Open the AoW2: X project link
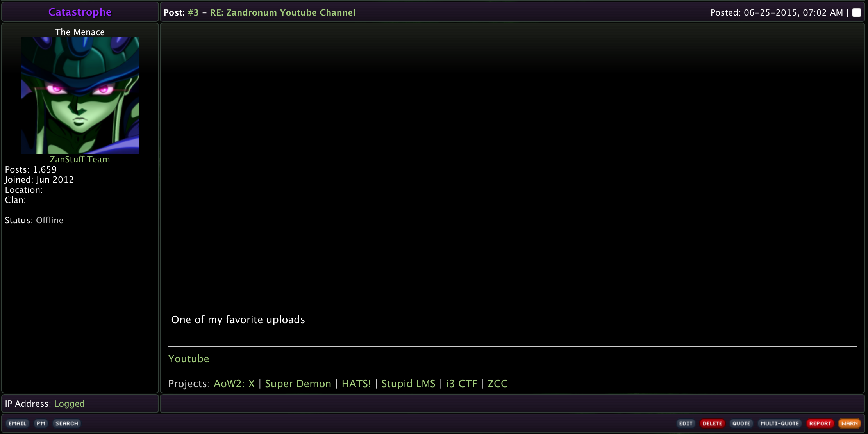 coord(234,384)
